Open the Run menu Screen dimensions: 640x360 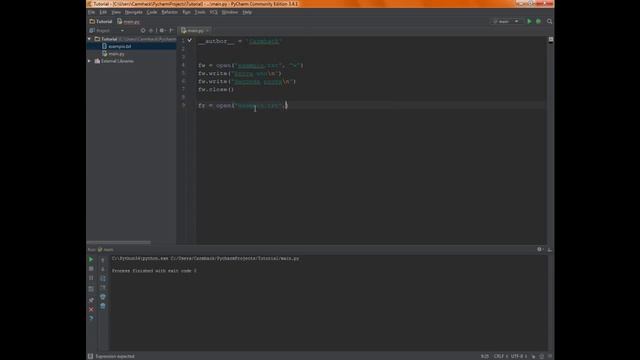tap(186, 12)
